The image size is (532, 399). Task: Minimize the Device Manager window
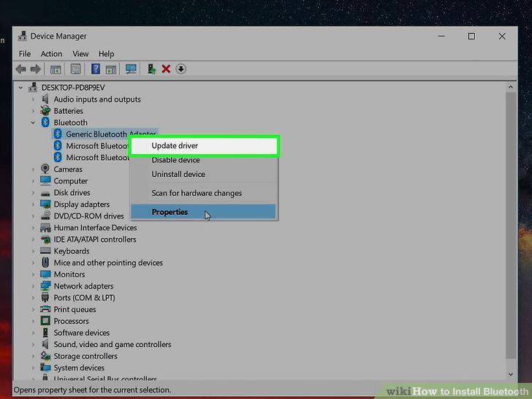pos(441,37)
